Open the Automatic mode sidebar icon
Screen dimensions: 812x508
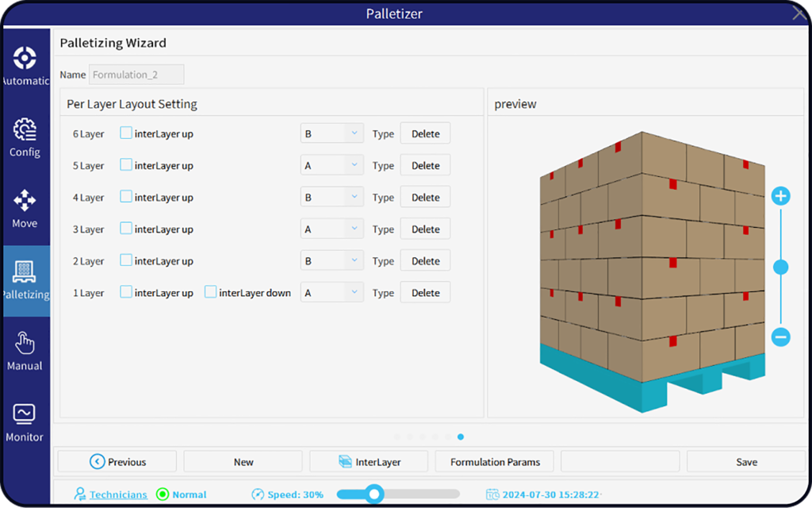click(25, 59)
